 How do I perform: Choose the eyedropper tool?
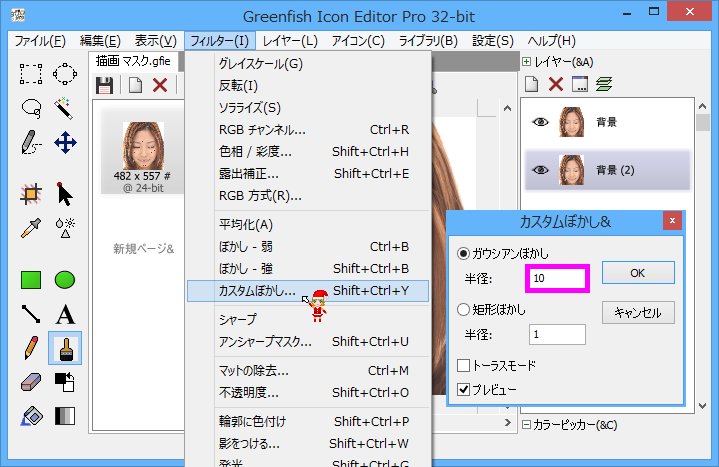pos(31,227)
